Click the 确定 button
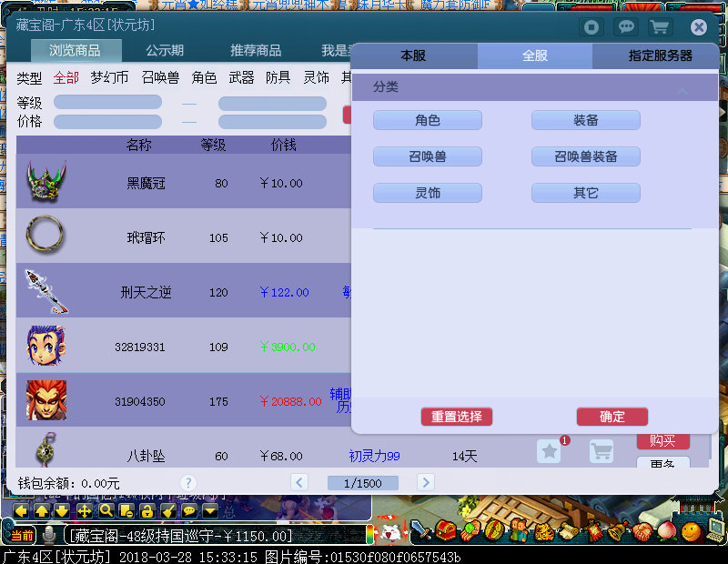The width and height of the screenshot is (728, 564). coord(612,417)
